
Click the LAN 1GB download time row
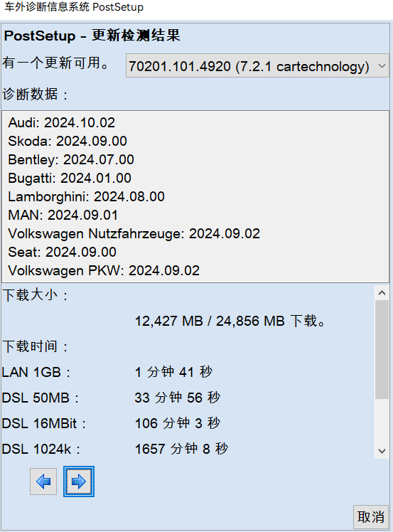tap(107, 372)
